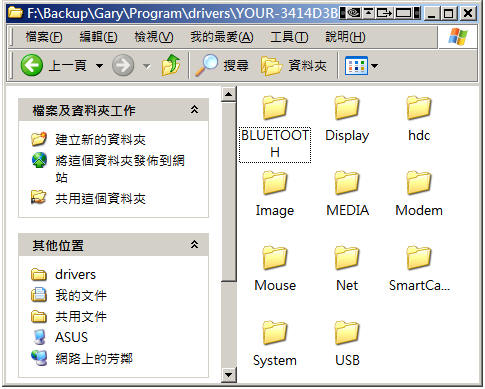Viewport: 485px width, 389px height.
Task: Click the task pane scrollbar up arrow
Action: (229, 94)
